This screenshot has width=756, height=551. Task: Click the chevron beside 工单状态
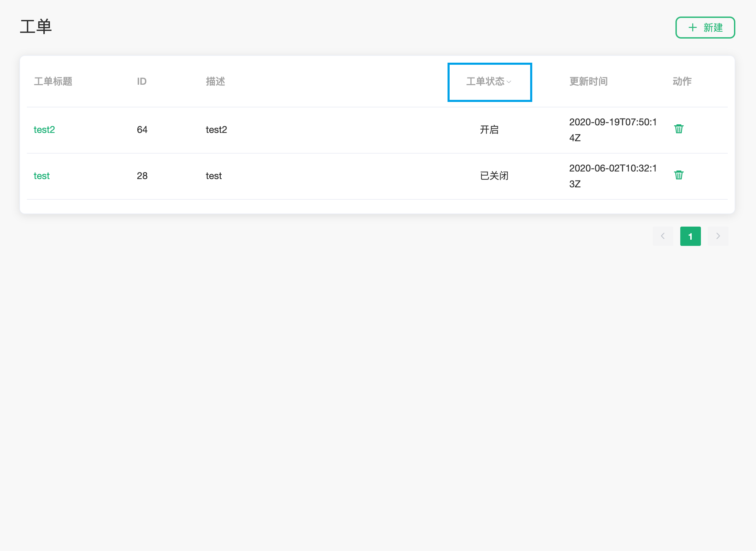pos(509,82)
